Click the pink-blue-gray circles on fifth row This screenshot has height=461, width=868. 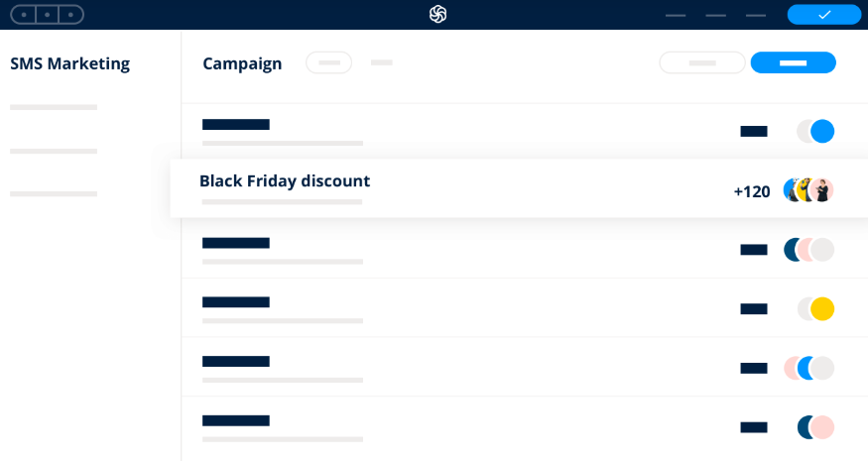click(808, 368)
